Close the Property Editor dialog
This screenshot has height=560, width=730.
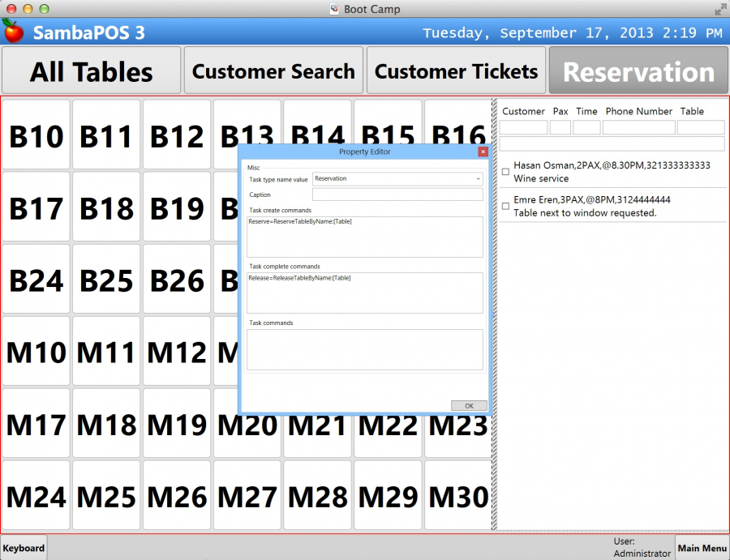(483, 152)
